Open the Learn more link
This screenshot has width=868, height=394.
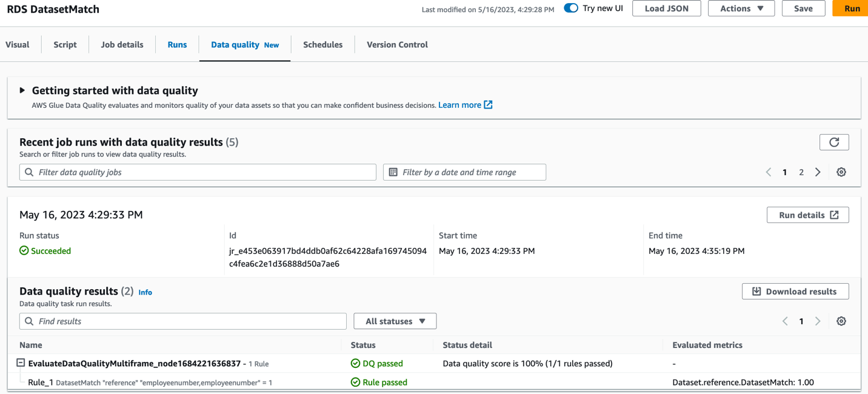(459, 105)
